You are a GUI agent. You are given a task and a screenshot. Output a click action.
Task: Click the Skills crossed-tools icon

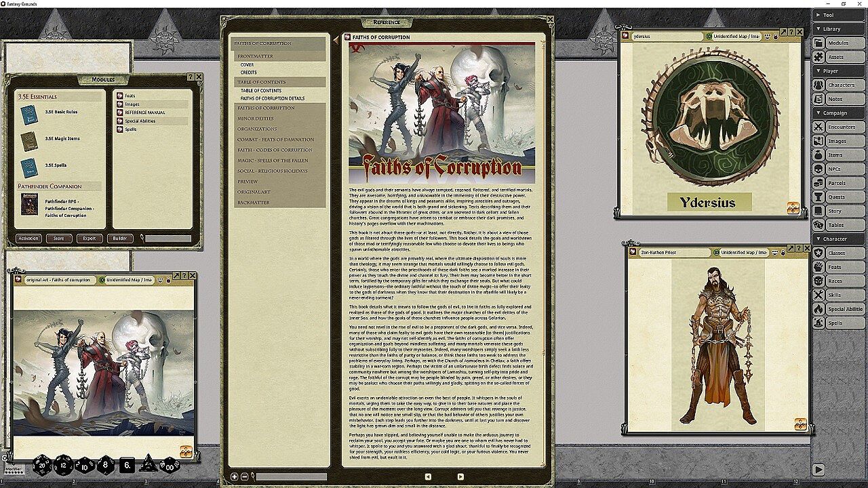[818, 295]
